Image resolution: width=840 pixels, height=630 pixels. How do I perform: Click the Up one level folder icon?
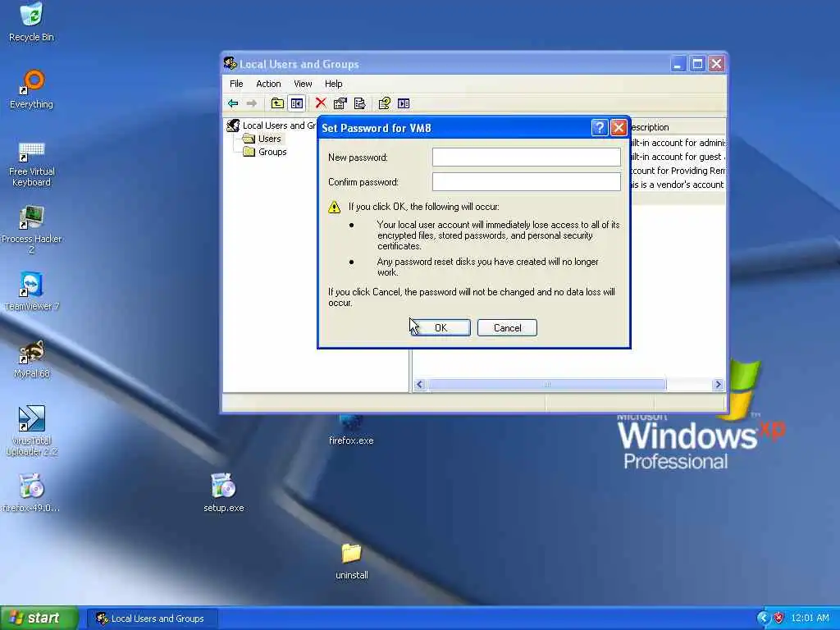[x=277, y=103]
